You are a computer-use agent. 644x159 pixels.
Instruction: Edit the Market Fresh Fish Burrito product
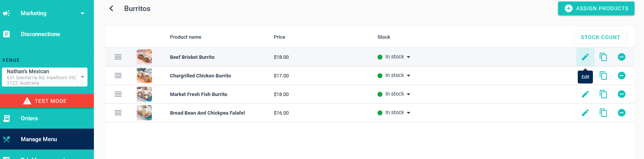(x=585, y=94)
